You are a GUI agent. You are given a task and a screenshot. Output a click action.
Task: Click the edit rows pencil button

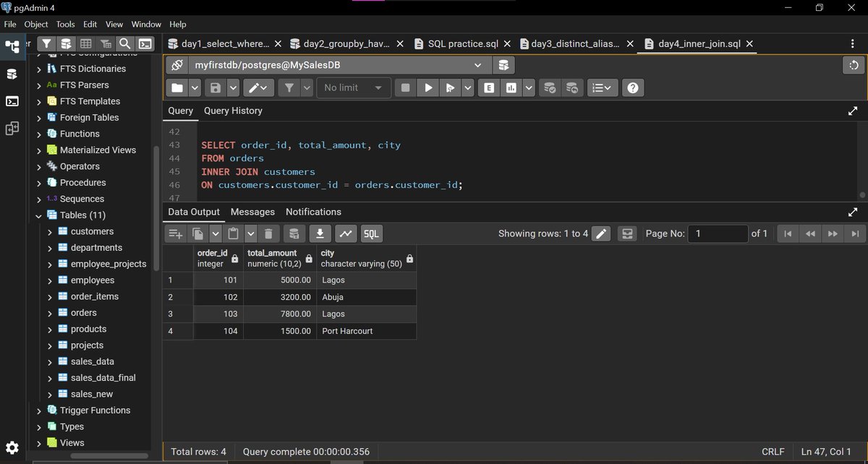pyautogui.click(x=601, y=233)
